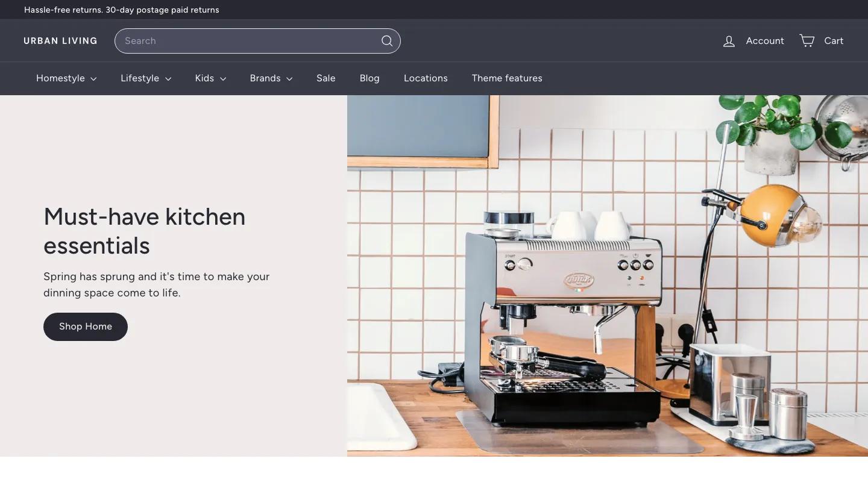Focus the Search input field

click(x=257, y=41)
